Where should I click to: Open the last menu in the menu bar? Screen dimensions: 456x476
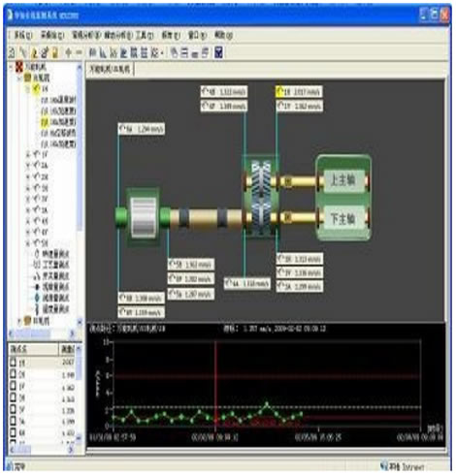click(223, 35)
